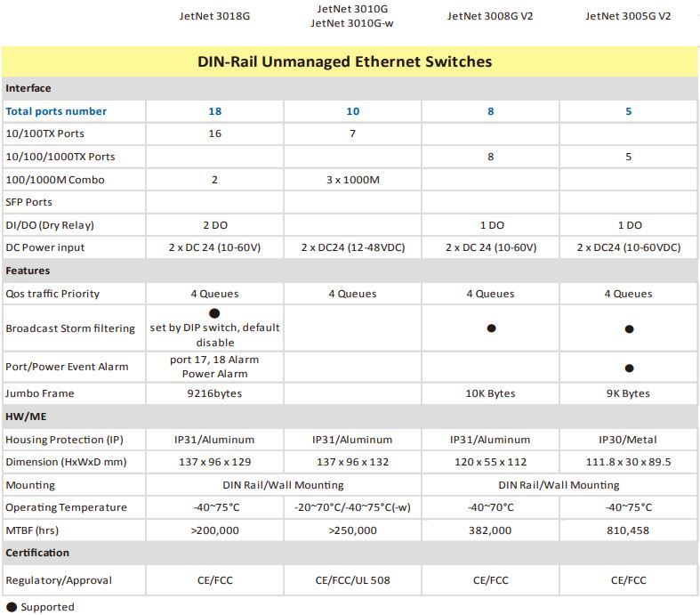Click the Dimension (HxWxD mm) label
700x615 pixels.
click(x=66, y=462)
